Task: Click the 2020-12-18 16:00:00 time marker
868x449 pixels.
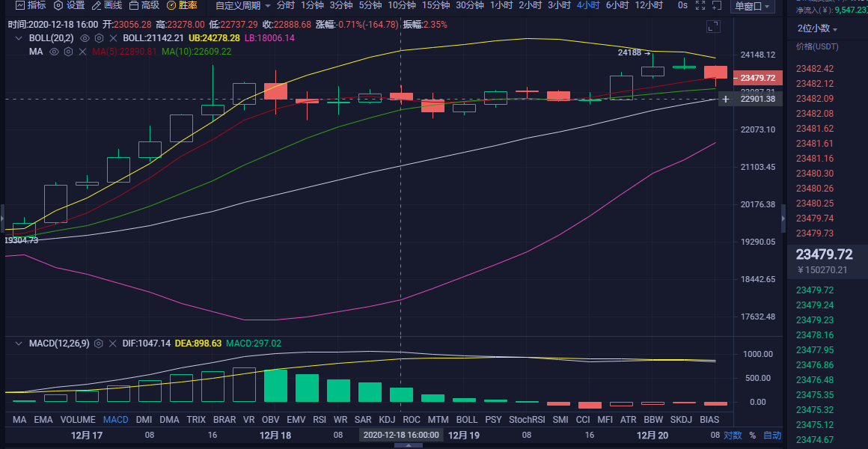Action: point(401,436)
